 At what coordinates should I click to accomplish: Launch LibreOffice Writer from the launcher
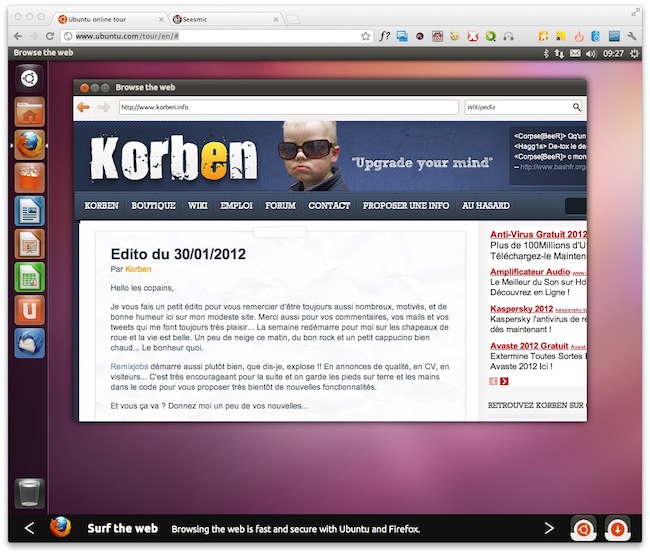tap(29, 211)
